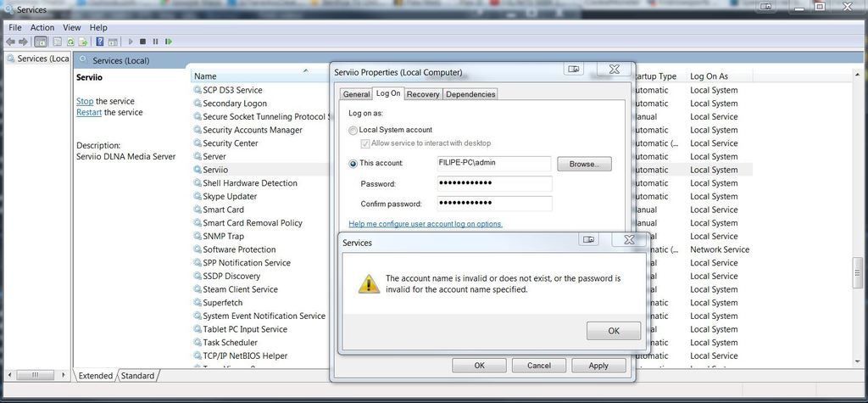Open Properties via the toolbar icon

pyautogui.click(x=57, y=42)
